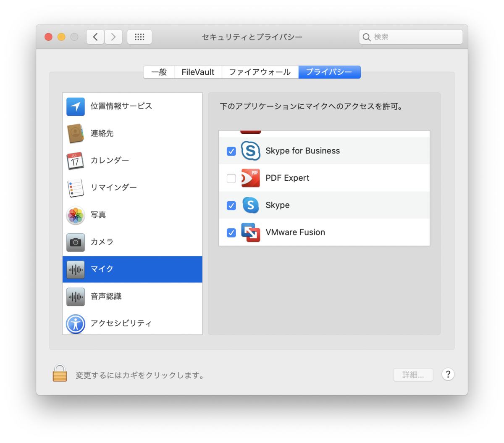Go back with the left chevron button
The width and height of the screenshot is (504, 443).
95,37
